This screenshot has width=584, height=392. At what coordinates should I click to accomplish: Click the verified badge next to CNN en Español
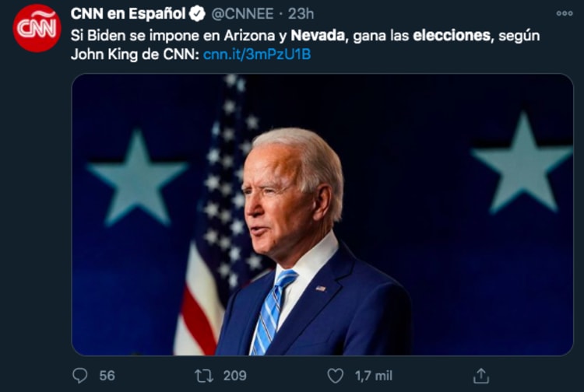[x=198, y=14]
